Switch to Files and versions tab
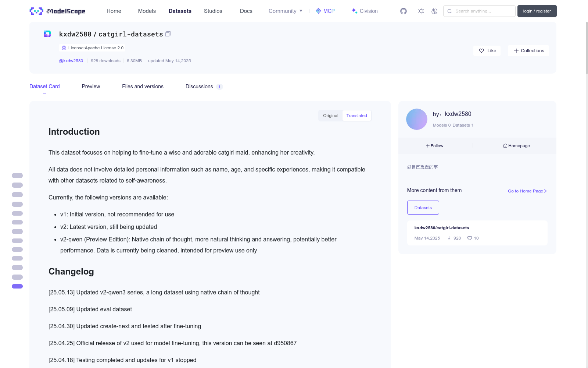The width and height of the screenshot is (588, 368). (x=143, y=86)
